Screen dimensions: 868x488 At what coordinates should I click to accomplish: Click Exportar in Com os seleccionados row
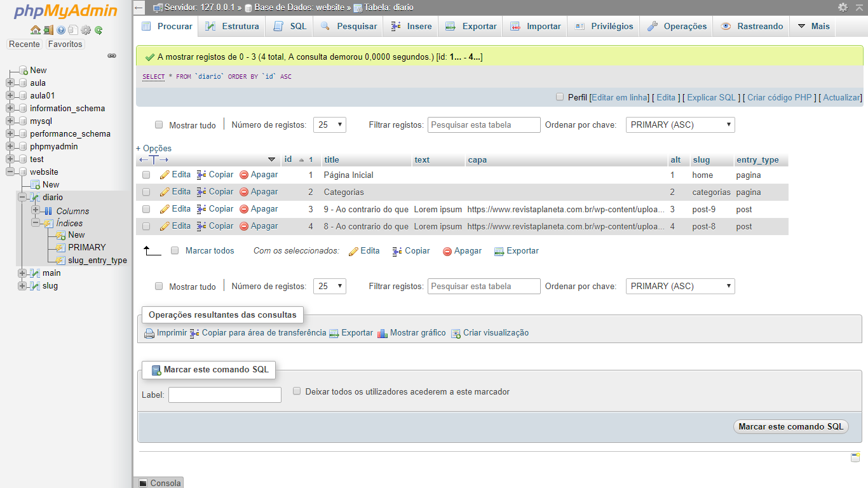coord(516,251)
